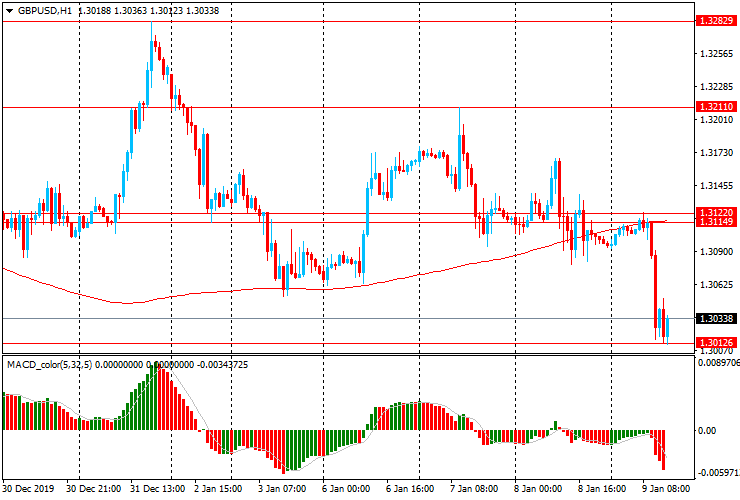Click the 31 Dec 13:00 time label
The height and width of the screenshot is (500, 740).
[158, 489]
